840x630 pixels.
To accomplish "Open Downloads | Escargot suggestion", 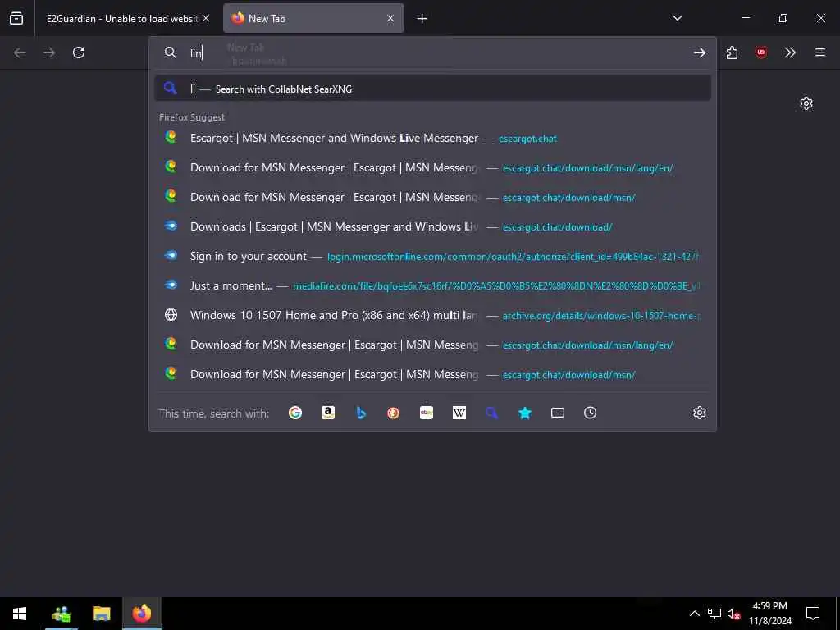I will tap(432, 226).
